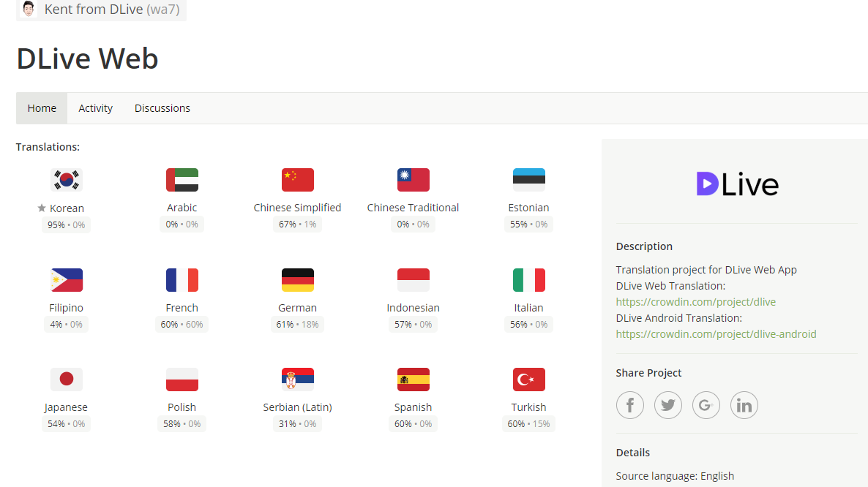Screen dimensions: 868x487
Task: Switch to the Activity tab
Action: [95, 108]
